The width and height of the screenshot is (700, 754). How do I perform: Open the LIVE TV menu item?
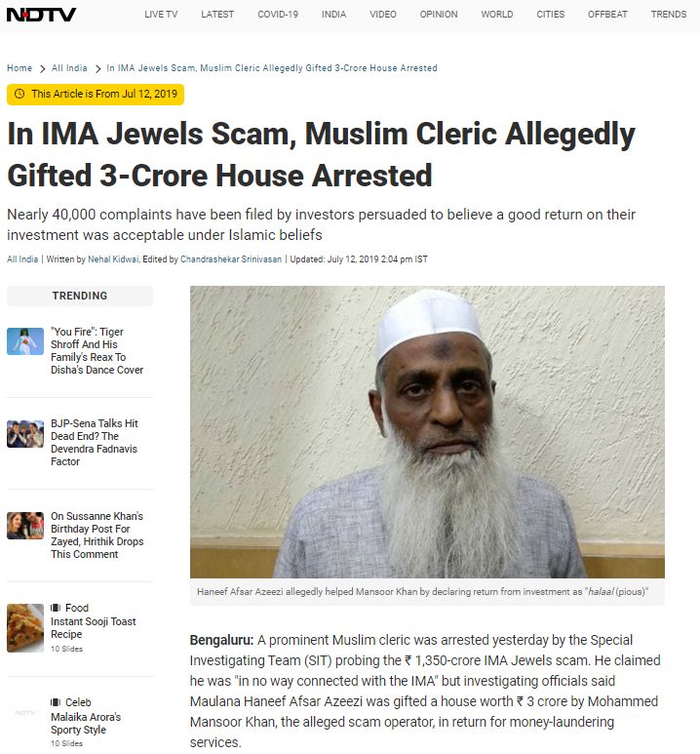pos(161,15)
